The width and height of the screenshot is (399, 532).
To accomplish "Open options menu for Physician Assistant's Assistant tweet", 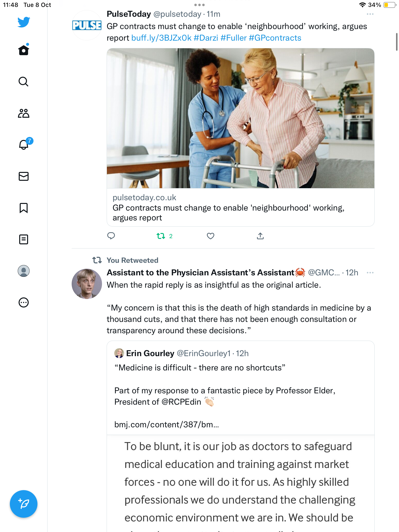I will click(370, 273).
